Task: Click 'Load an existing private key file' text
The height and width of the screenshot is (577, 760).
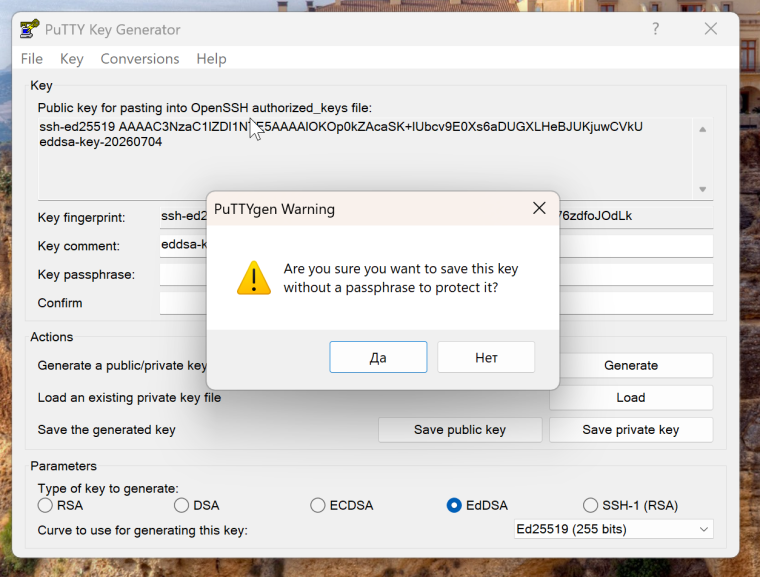Action: (x=129, y=398)
